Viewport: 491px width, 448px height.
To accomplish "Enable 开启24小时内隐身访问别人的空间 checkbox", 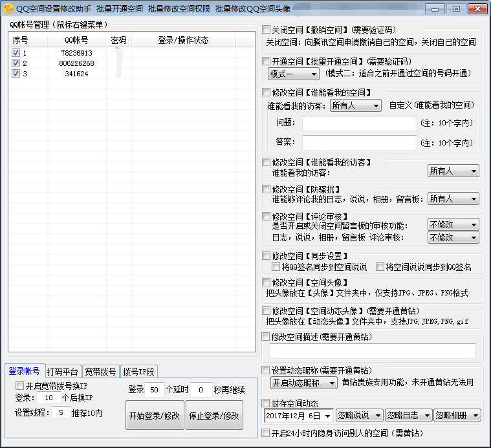I will point(265,433).
